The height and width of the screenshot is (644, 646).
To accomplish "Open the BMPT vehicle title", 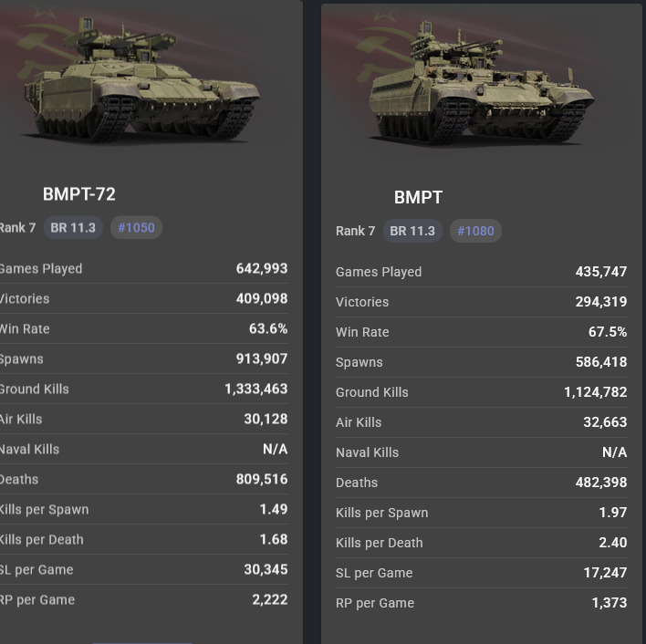I will click(418, 198).
